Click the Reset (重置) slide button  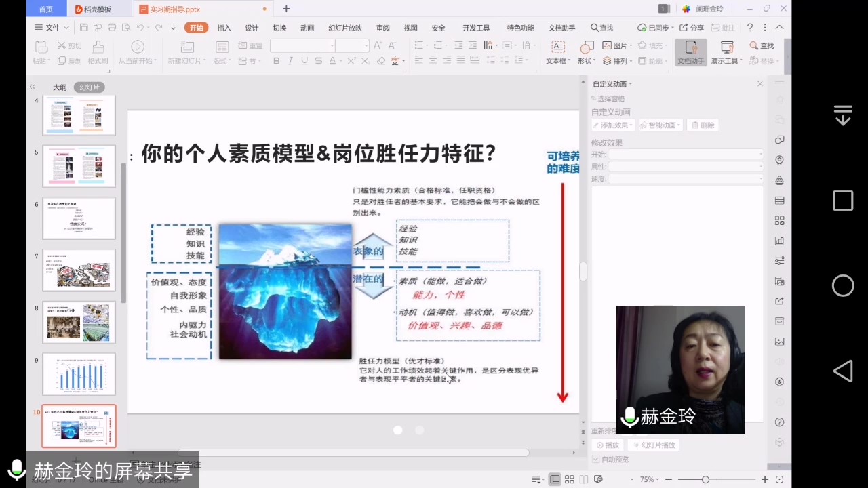[x=250, y=45]
